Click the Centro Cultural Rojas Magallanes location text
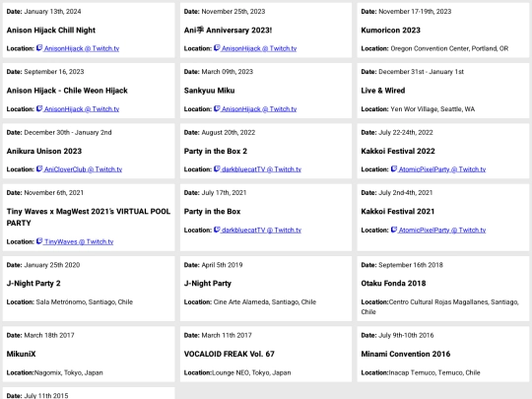The height and width of the screenshot is (399, 532). 440,306
